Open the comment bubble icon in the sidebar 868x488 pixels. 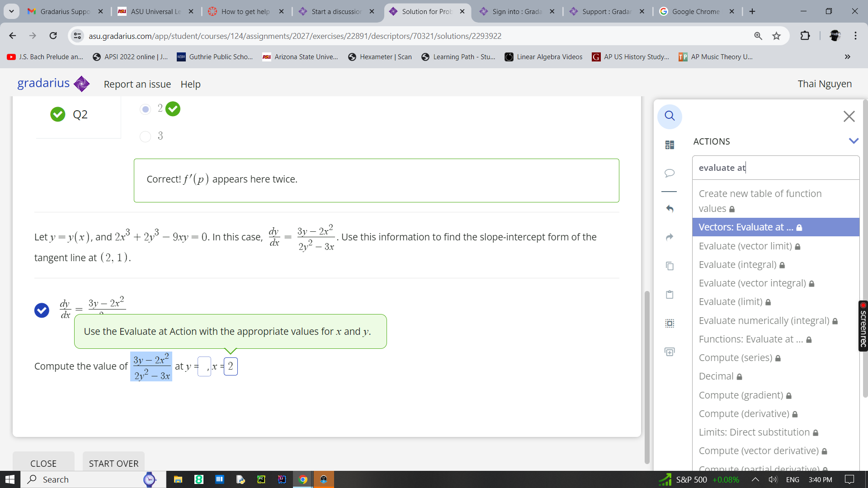tap(670, 173)
